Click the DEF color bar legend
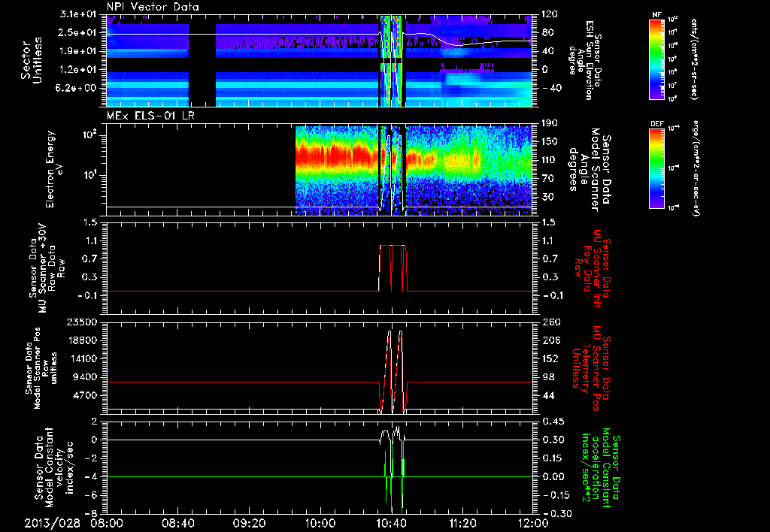770x532 pixels. click(656, 168)
